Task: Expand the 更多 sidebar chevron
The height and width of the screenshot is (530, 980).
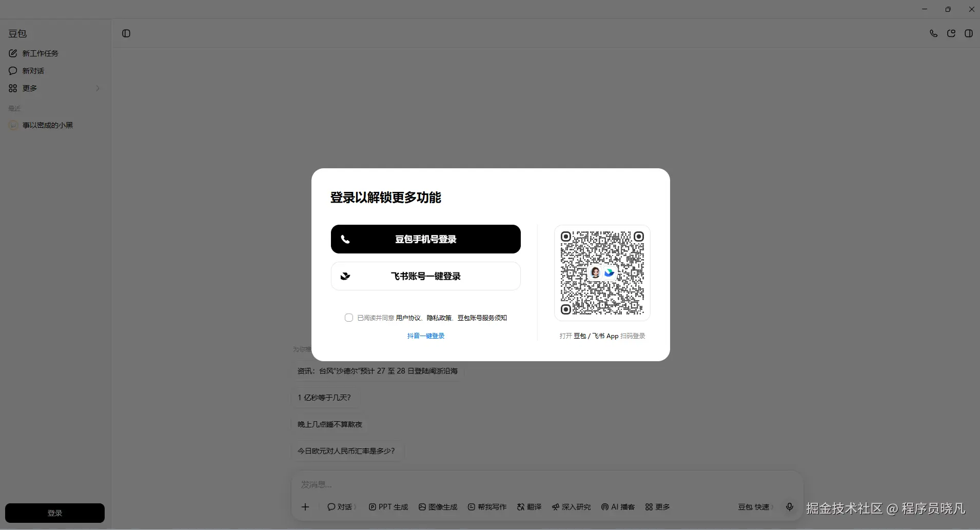Action: coord(97,88)
